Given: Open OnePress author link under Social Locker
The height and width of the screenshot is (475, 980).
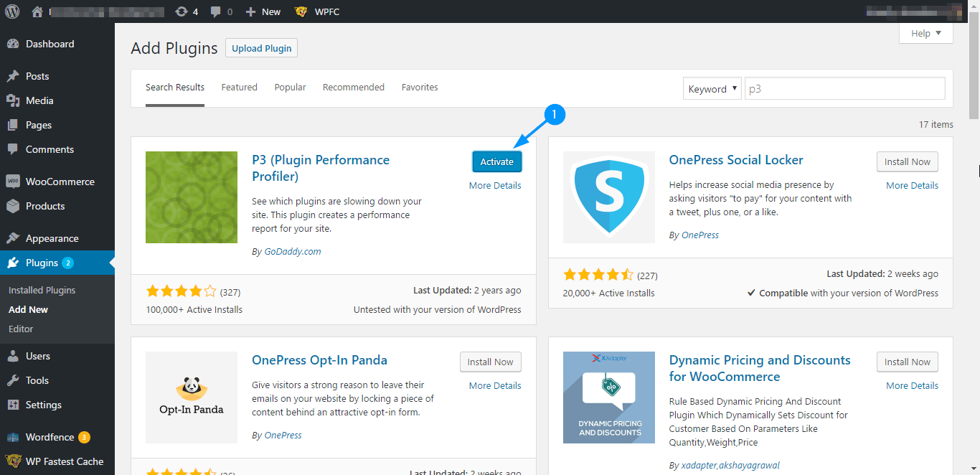Looking at the screenshot, I should tap(699, 235).
